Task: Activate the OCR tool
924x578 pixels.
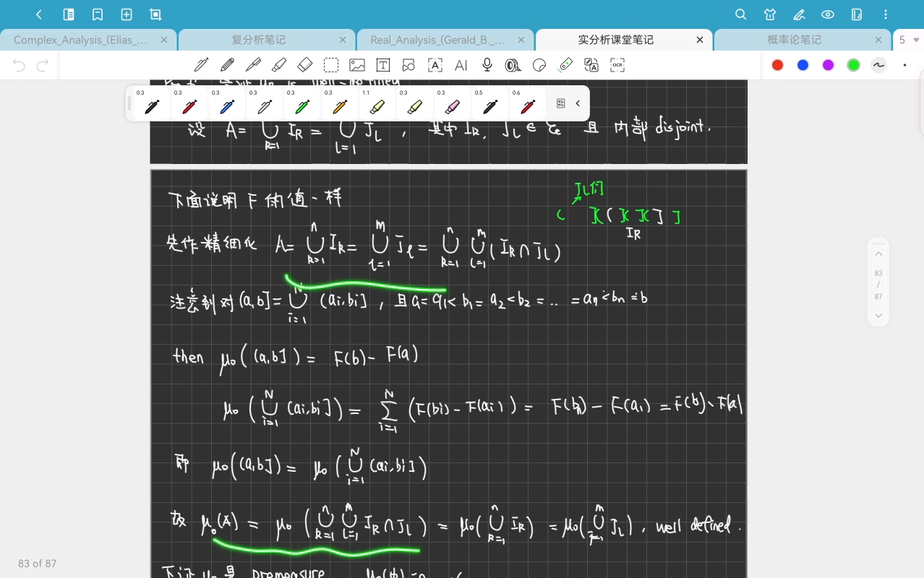Action: [617, 65]
